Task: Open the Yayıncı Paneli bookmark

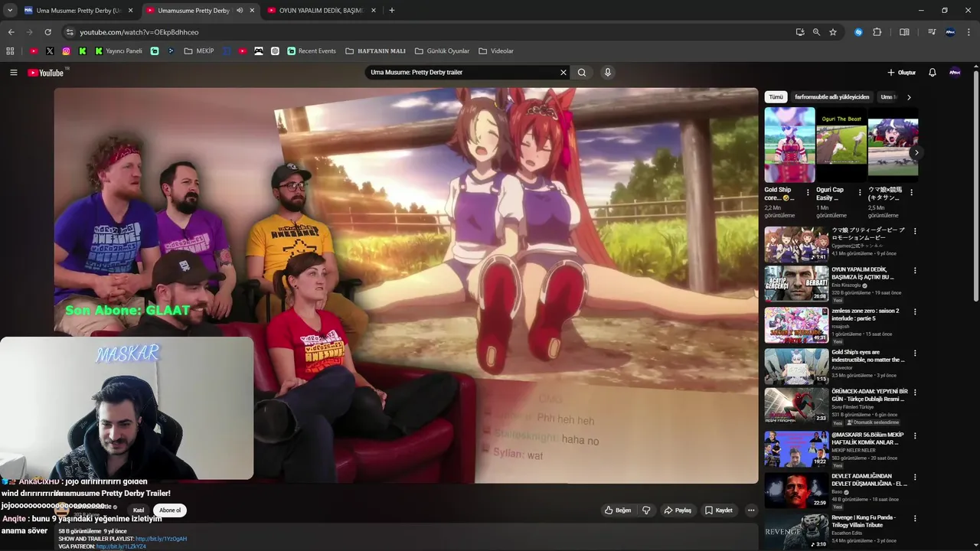Action: [119, 51]
